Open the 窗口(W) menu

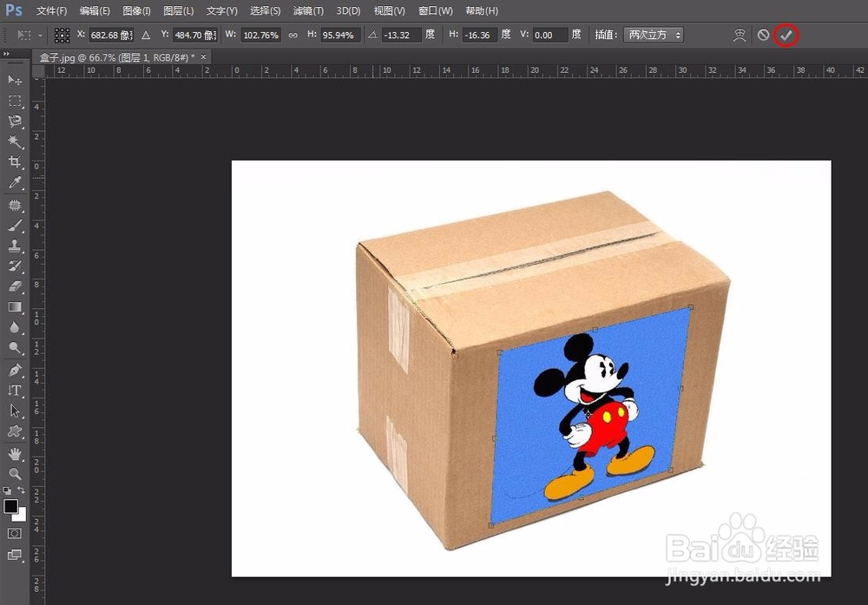click(x=436, y=10)
